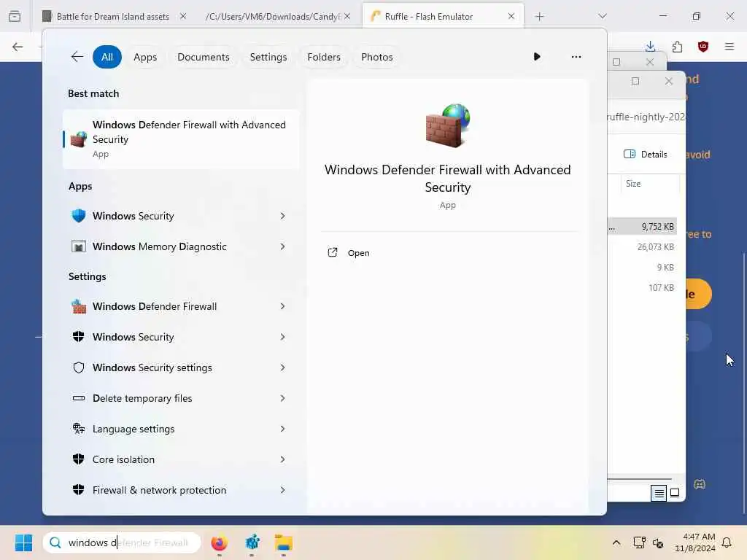Open the Firefox hamburger menu

click(729, 46)
